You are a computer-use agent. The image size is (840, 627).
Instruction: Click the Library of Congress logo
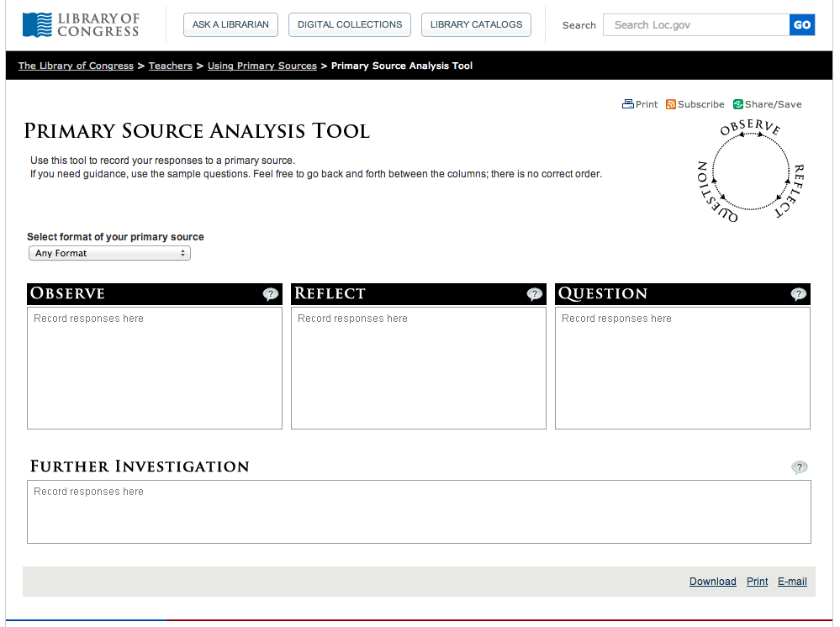[x=81, y=24]
